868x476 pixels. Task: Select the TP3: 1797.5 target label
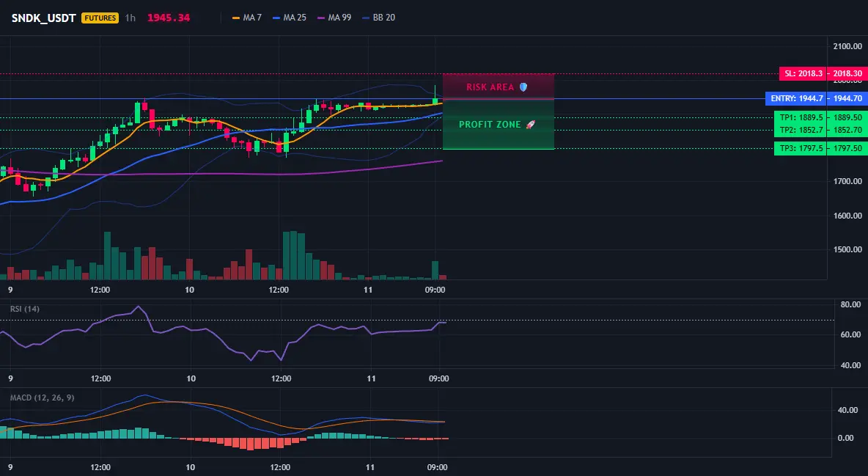click(x=801, y=148)
